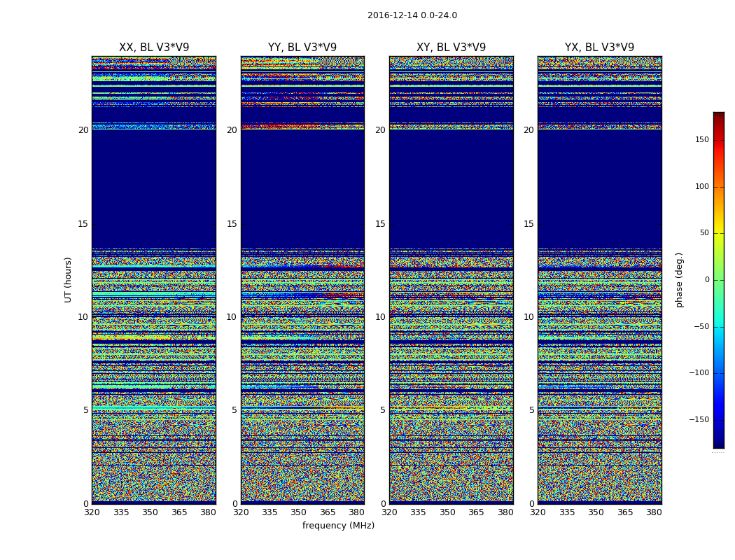Click the figure title "2016-12-14 0.0-24.0"

tap(412, 15)
